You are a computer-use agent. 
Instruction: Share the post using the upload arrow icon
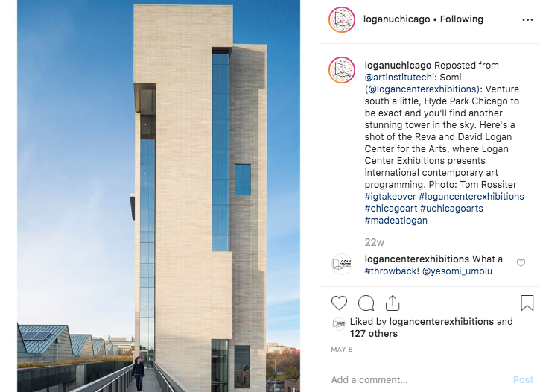(x=393, y=303)
